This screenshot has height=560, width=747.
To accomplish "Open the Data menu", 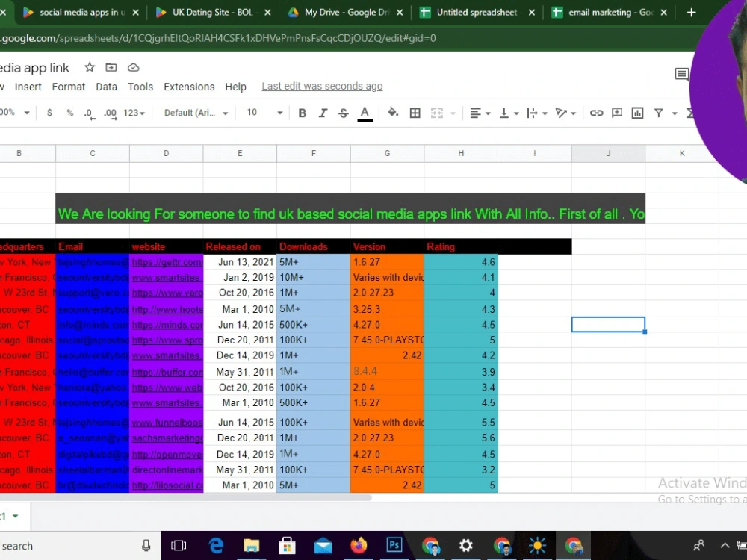I will tap(106, 87).
